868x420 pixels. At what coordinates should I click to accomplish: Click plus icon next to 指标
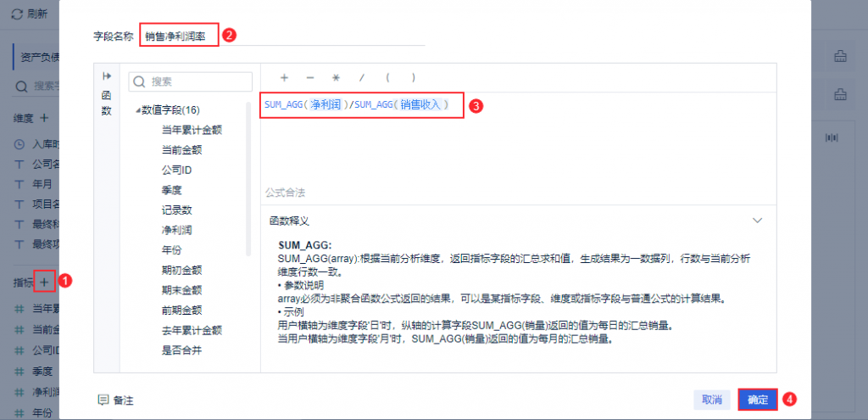46,281
